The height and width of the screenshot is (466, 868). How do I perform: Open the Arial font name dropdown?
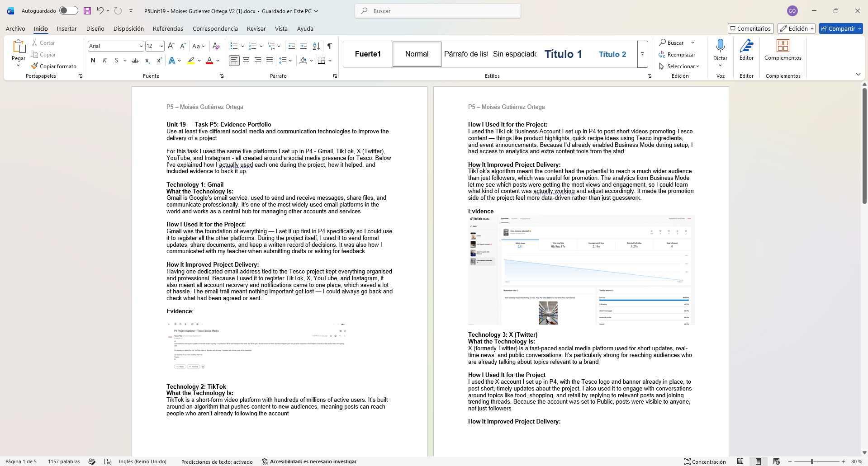pyautogui.click(x=141, y=46)
